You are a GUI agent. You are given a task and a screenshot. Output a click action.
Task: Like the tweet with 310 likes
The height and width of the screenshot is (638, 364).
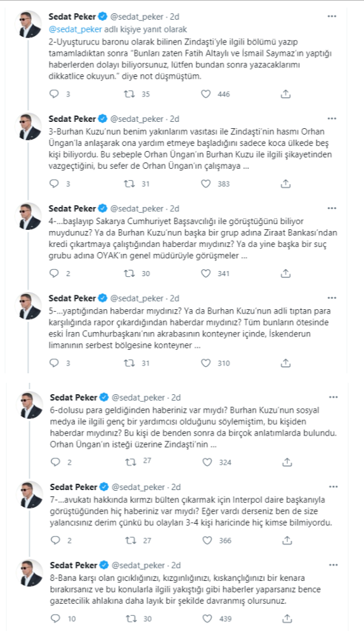point(206,363)
